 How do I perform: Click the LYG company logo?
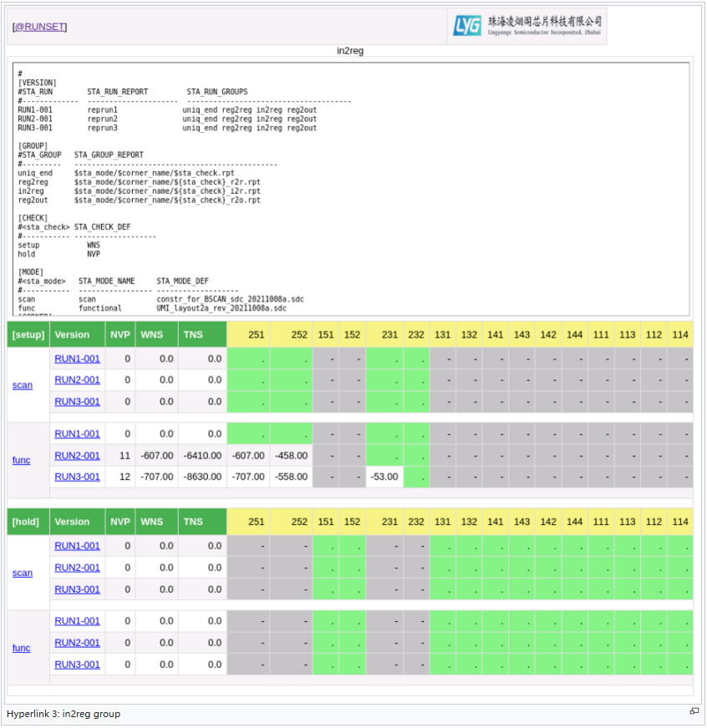[526, 25]
